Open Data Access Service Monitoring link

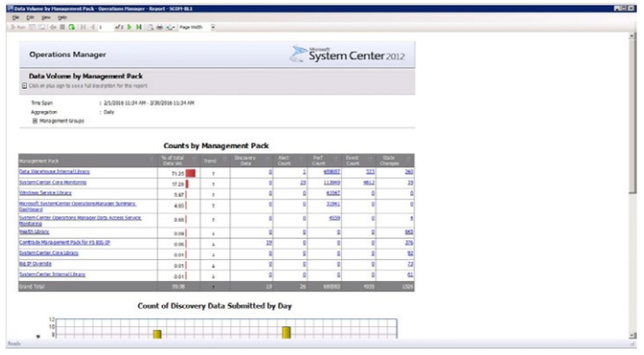click(x=80, y=220)
